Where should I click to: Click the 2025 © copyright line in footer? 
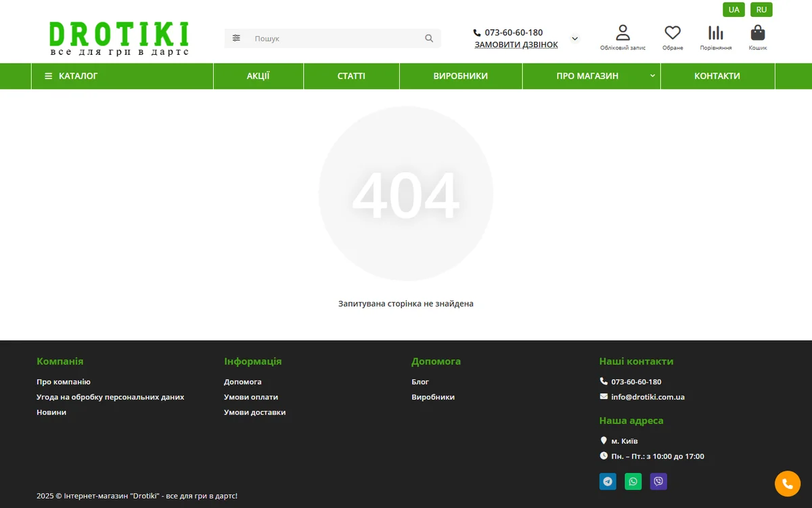(137, 496)
